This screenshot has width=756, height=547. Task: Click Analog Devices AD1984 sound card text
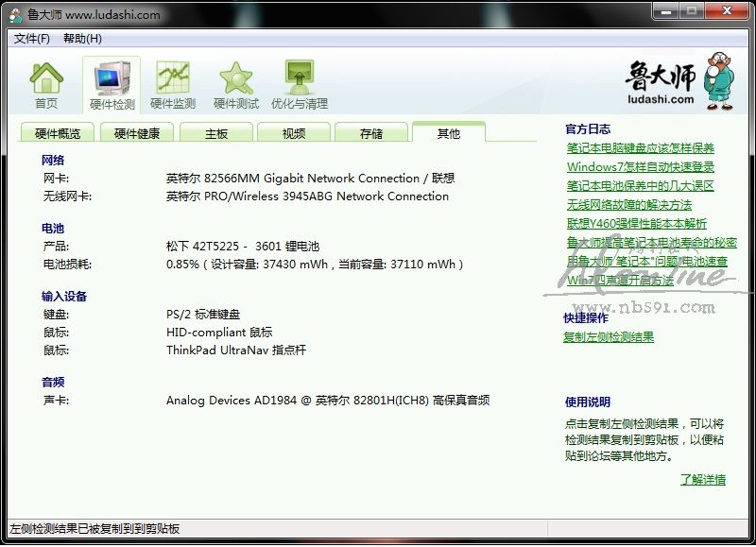(x=328, y=400)
